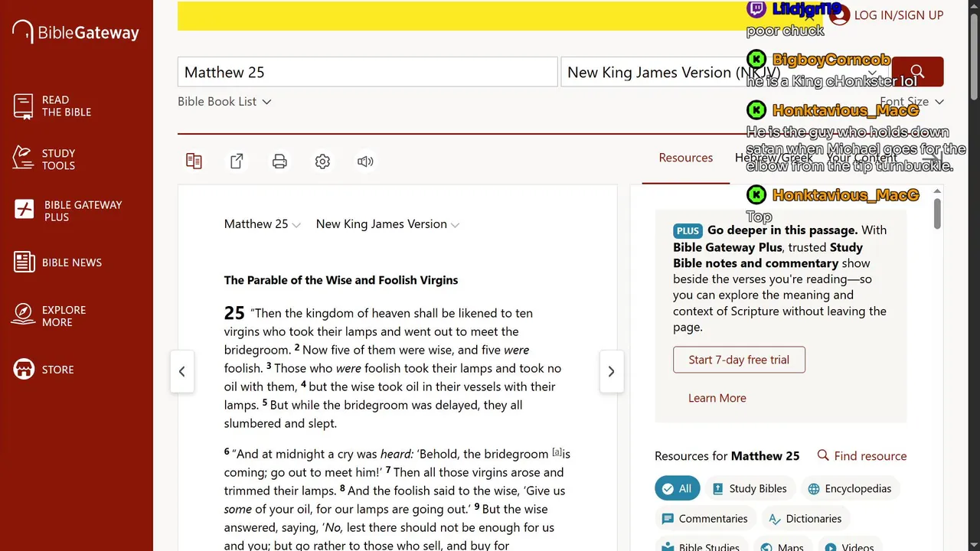Open the Bible version selector in search bar
This screenshot has height=551, width=980.
coord(724,72)
